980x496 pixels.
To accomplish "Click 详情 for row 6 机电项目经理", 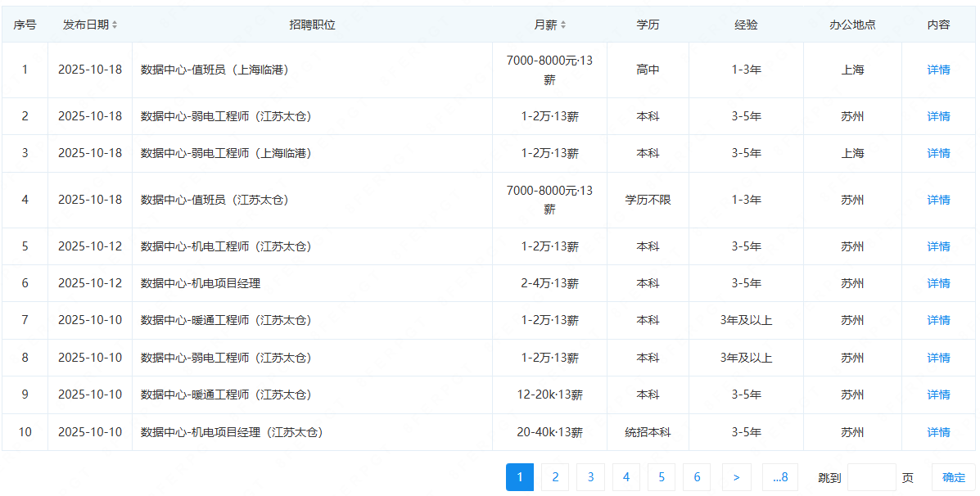I will tap(938, 283).
